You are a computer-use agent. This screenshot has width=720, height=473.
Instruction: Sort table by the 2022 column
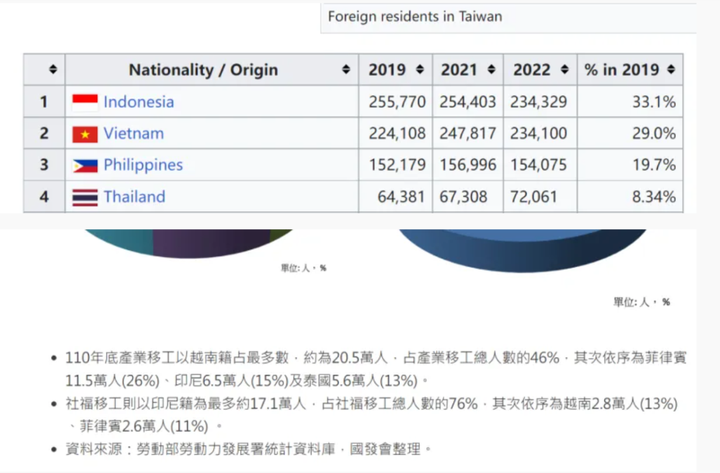(565, 69)
